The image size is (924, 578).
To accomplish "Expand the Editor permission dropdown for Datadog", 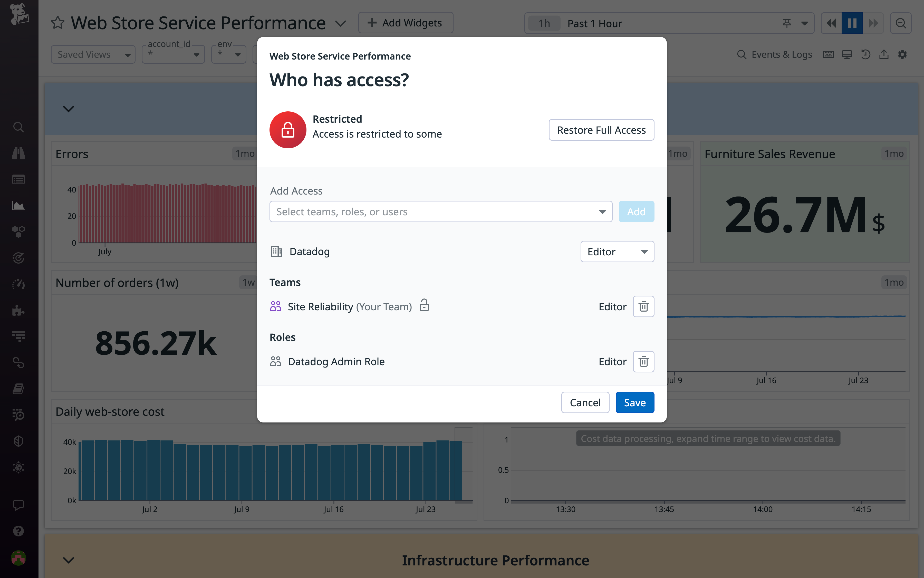I will [617, 252].
